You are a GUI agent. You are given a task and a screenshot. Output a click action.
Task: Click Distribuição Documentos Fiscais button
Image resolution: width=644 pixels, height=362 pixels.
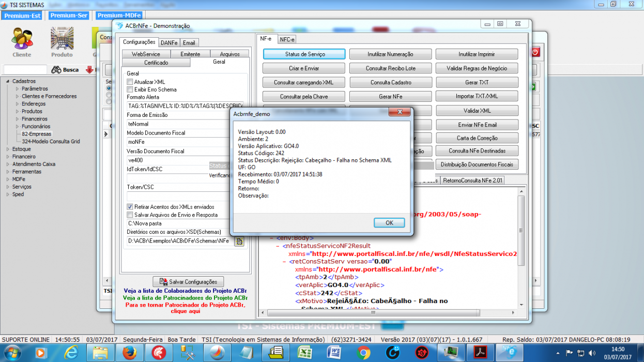(477, 164)
